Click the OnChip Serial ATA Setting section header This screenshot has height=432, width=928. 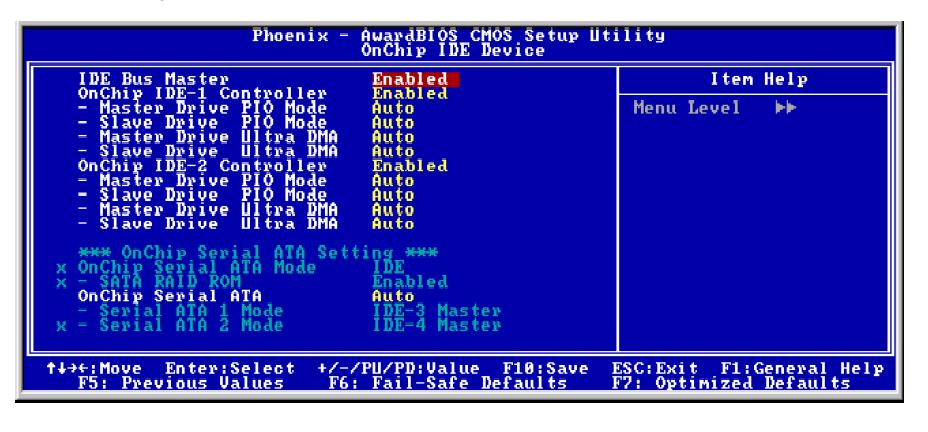[x=258, y=253]
